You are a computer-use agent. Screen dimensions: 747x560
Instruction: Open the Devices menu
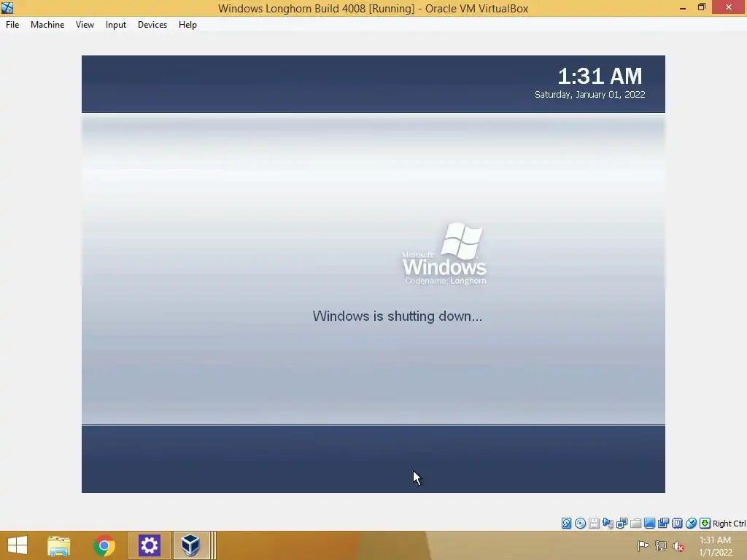tap(152, 25)
